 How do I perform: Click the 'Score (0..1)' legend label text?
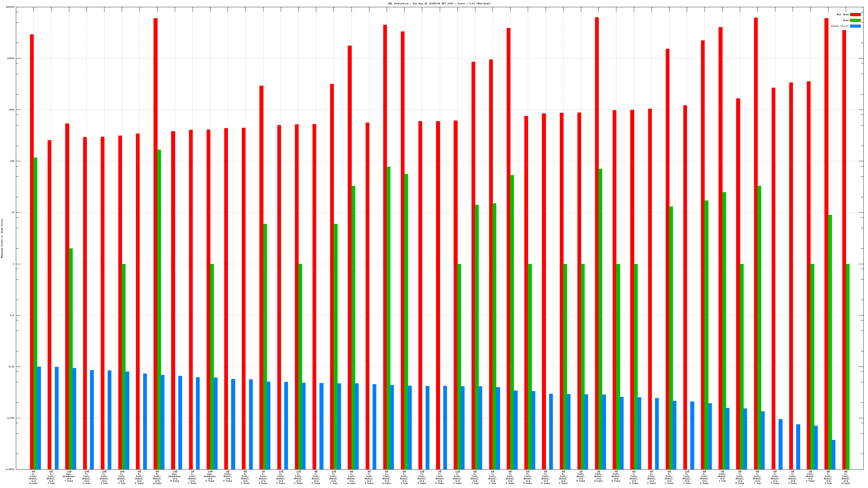click(839, 26)
